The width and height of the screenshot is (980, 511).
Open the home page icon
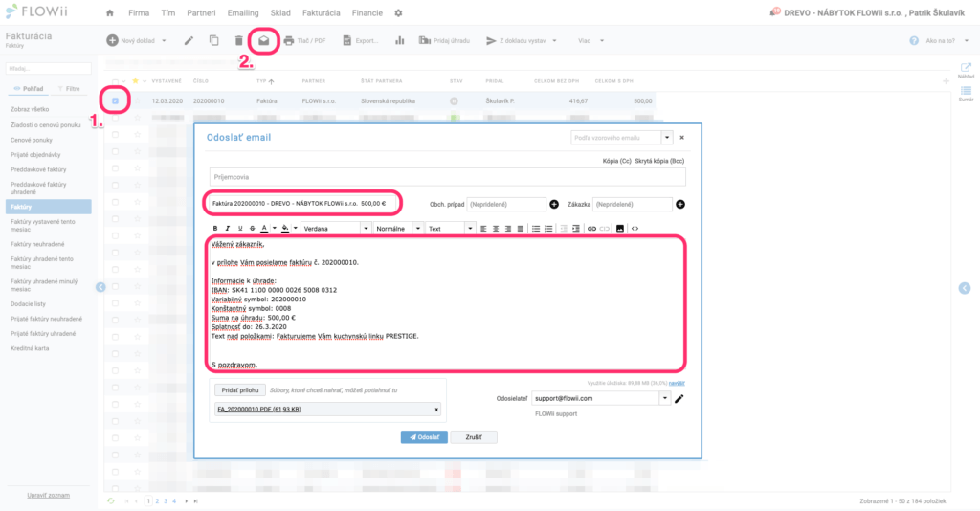[110, 13]
